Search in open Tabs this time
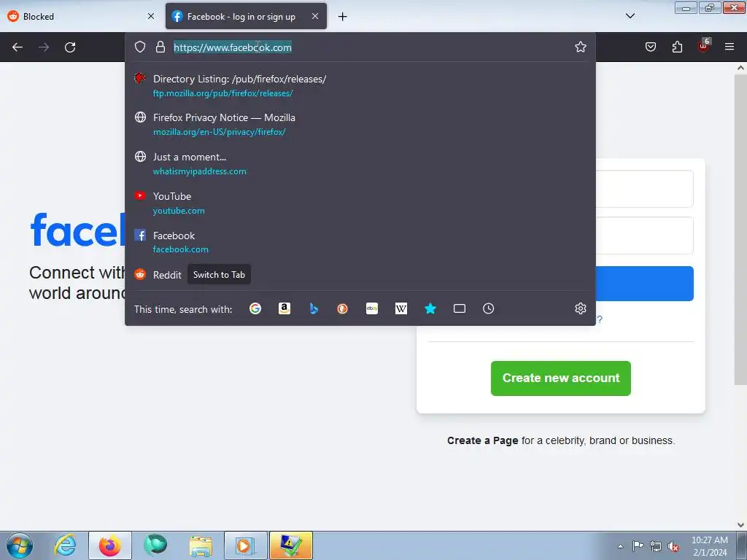The image size is (747, 560). [x=460, y=308]
